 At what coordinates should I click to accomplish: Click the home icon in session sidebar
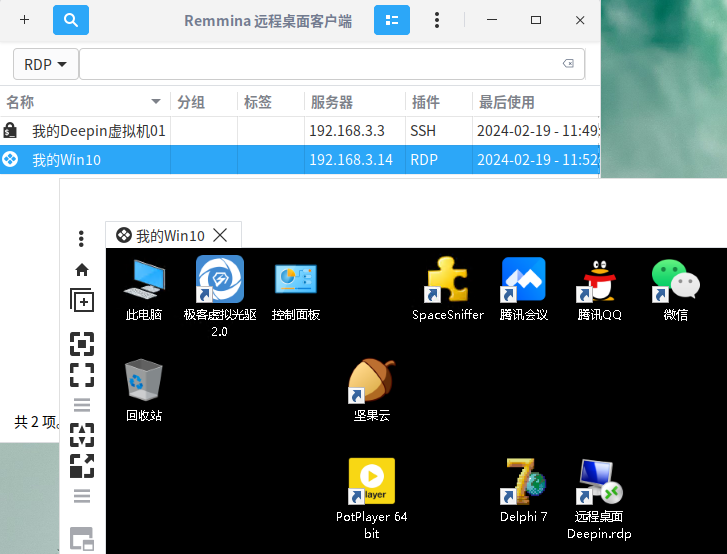(x=82, y=270)
